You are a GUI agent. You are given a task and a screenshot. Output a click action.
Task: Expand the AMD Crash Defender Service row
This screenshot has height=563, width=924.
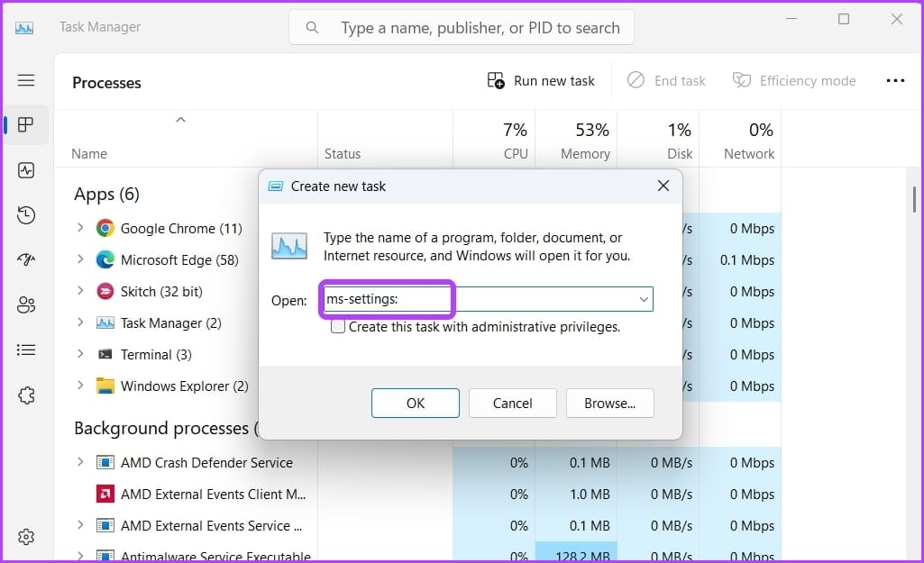point(81,462)
